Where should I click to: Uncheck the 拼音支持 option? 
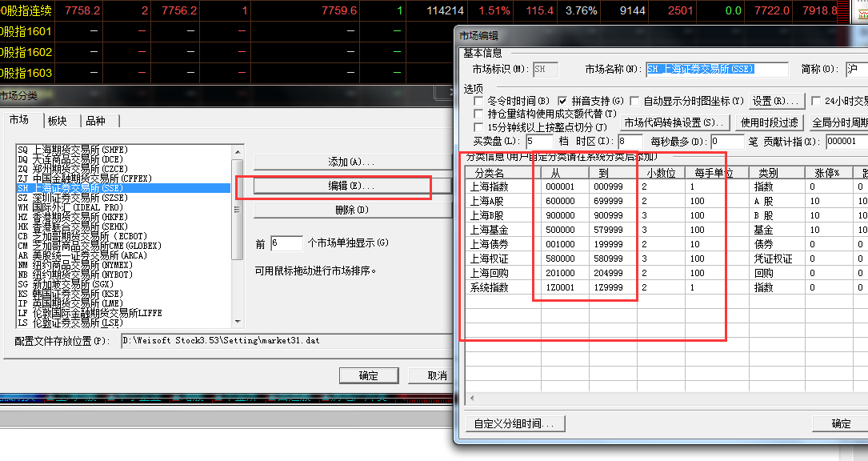(x=563, y=102)
